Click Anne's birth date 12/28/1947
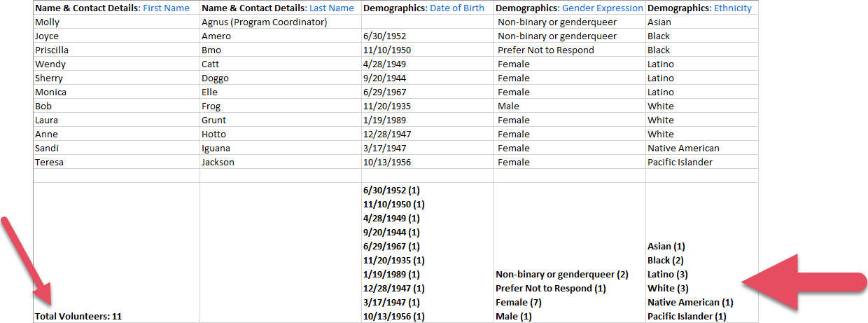 pos(428,134)
